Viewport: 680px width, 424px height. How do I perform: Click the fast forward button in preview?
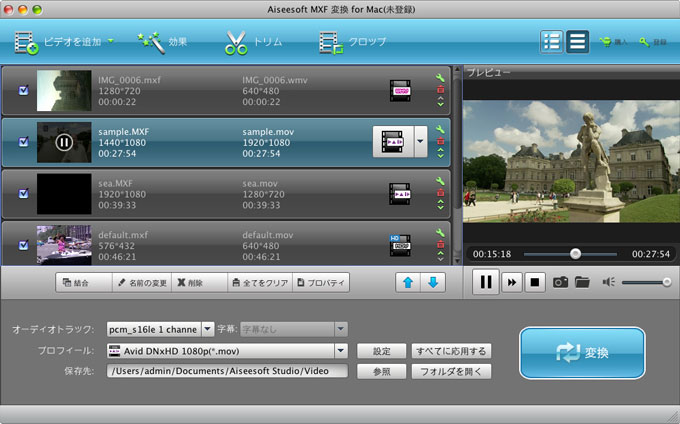[511, 282]
